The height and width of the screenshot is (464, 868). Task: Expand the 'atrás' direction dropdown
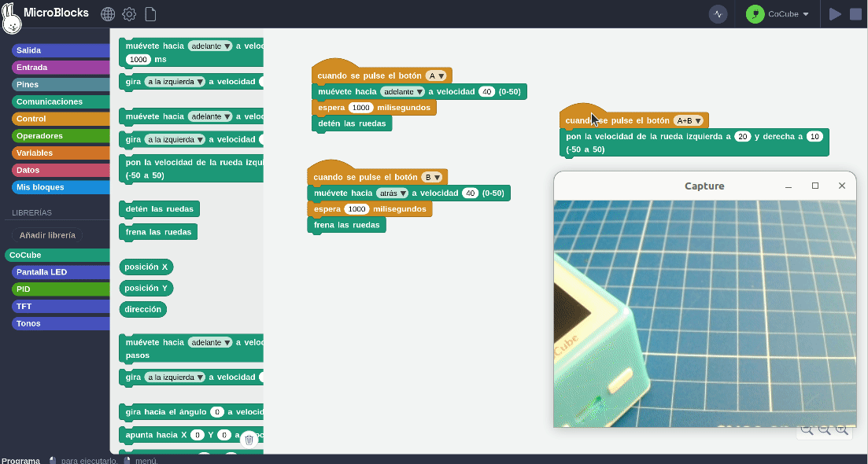click(393, 193)
